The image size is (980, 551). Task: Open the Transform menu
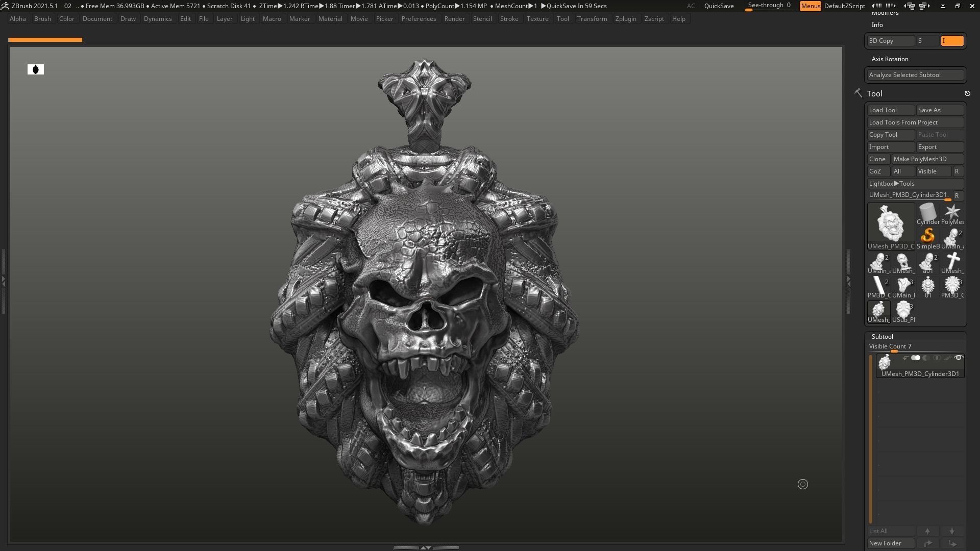coord(592,19)
